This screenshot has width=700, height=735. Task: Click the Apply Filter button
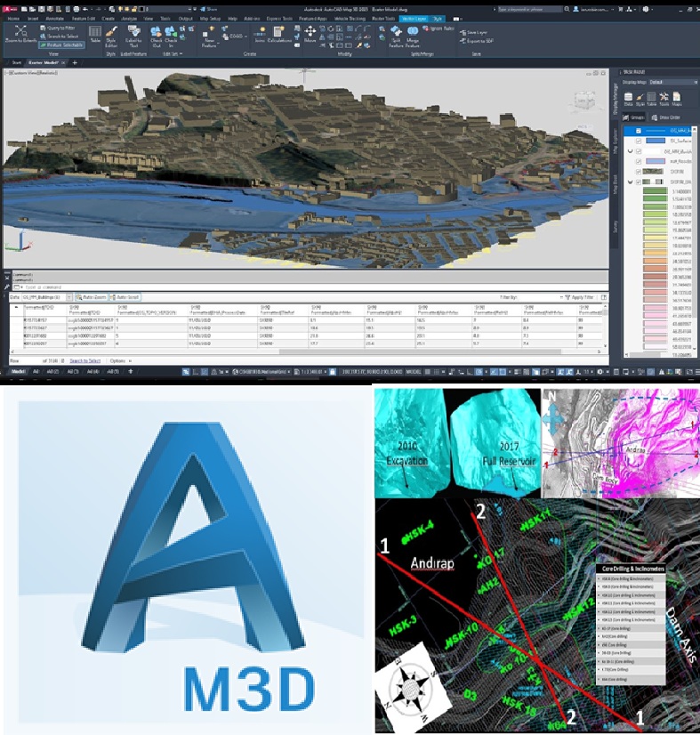(579, 297)
